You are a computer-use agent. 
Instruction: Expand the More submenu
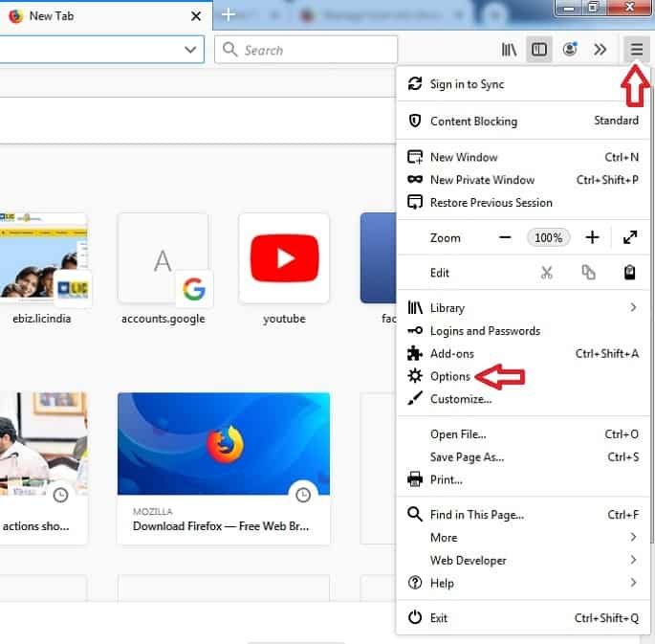click(523, 538)
